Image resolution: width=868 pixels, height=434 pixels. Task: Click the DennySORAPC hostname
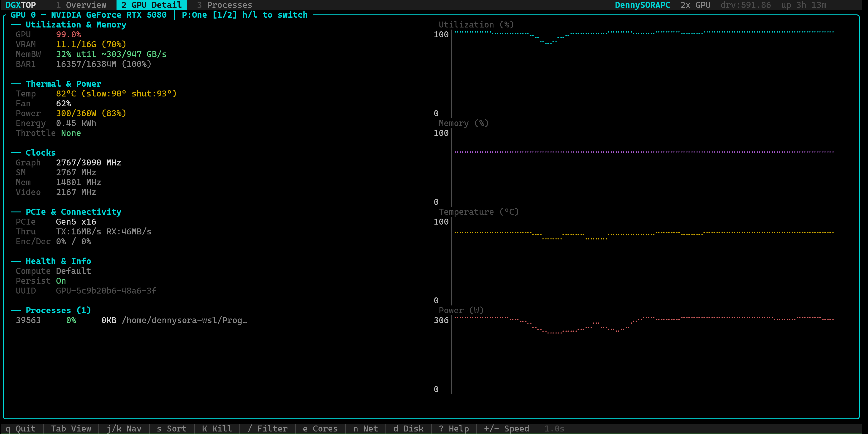[643, 5]
